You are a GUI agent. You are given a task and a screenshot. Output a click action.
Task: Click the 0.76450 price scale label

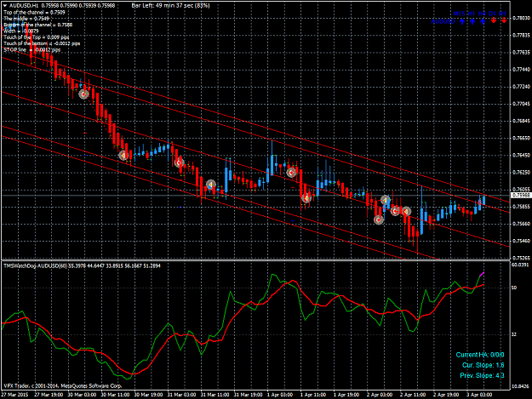[522, 155]
